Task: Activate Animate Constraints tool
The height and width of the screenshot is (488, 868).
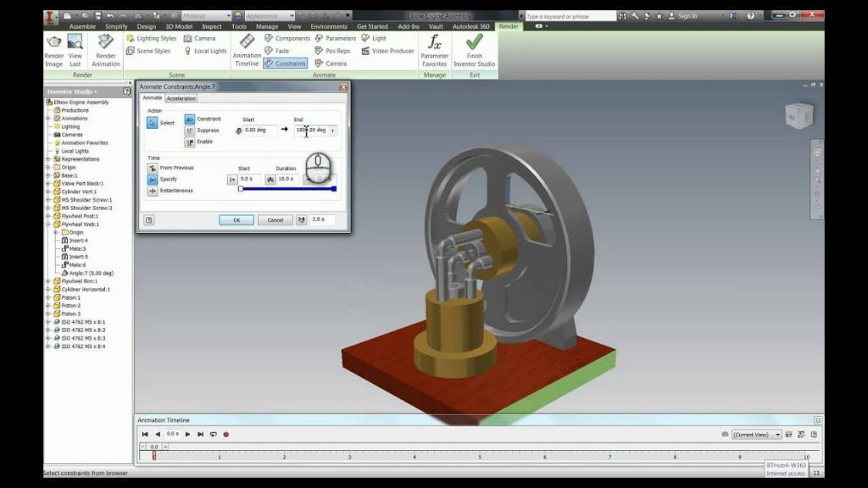Action: point(285,64)
